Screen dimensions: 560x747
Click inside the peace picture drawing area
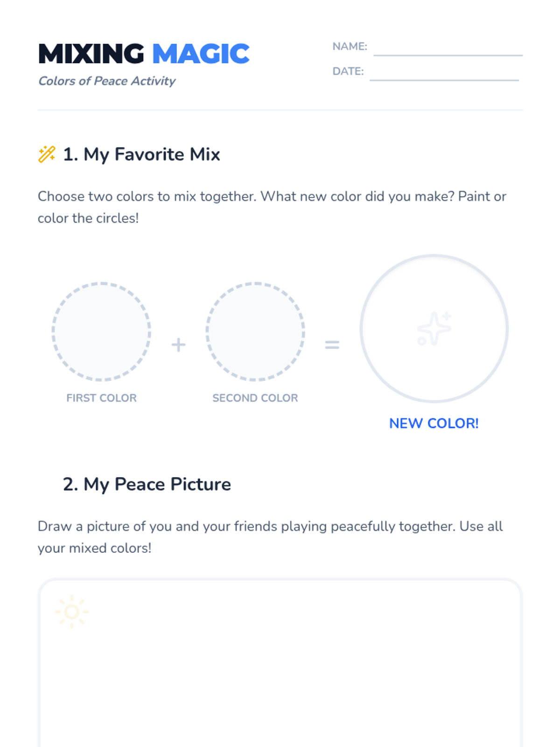point(280,663)
